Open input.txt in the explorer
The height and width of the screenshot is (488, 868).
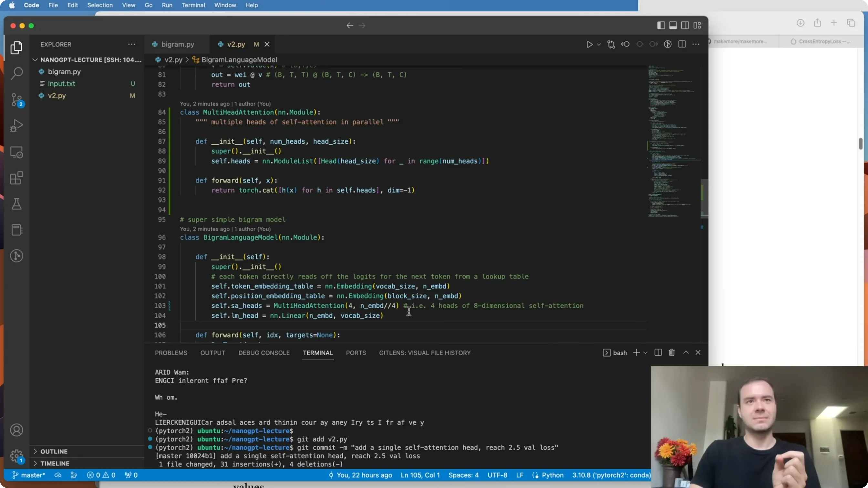pos(61,84)
